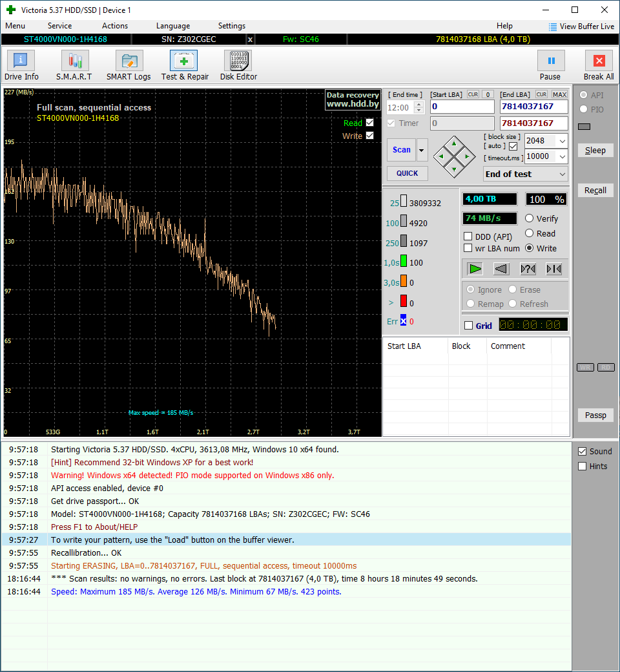The image size is (620, 672).
Task: Click the green play scan-start button
Action: (475, 269)
